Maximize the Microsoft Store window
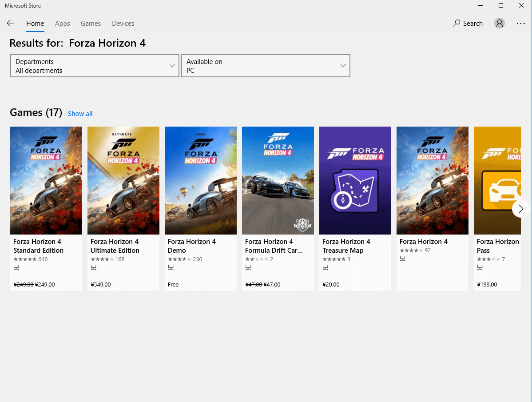Image resolution: width=532 pixels, height=402 pixels. tap(501, 5)
